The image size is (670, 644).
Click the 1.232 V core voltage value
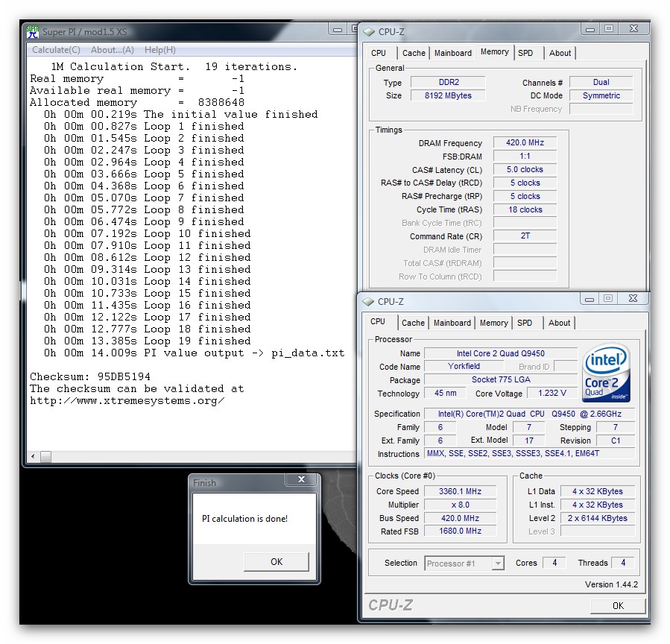[552, 393]
